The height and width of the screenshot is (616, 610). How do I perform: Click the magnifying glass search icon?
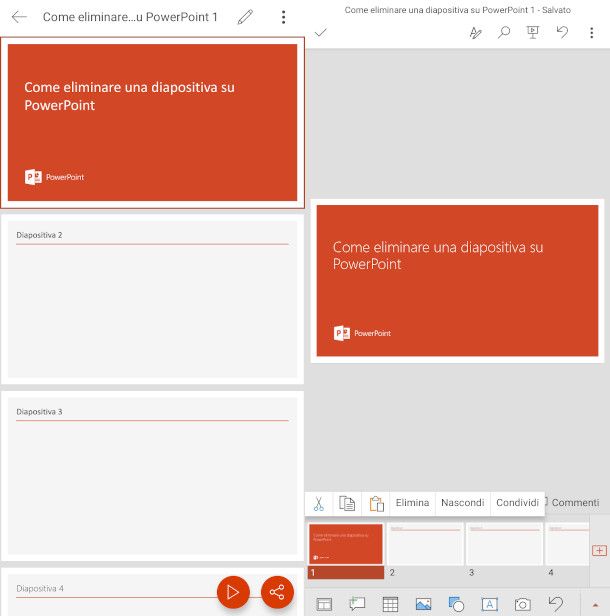[504, 32]
